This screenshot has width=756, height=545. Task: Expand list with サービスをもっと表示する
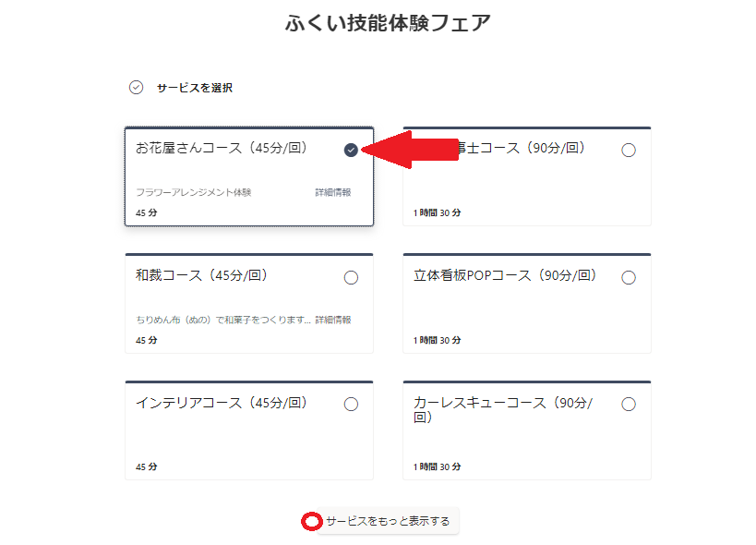point(388,521)
